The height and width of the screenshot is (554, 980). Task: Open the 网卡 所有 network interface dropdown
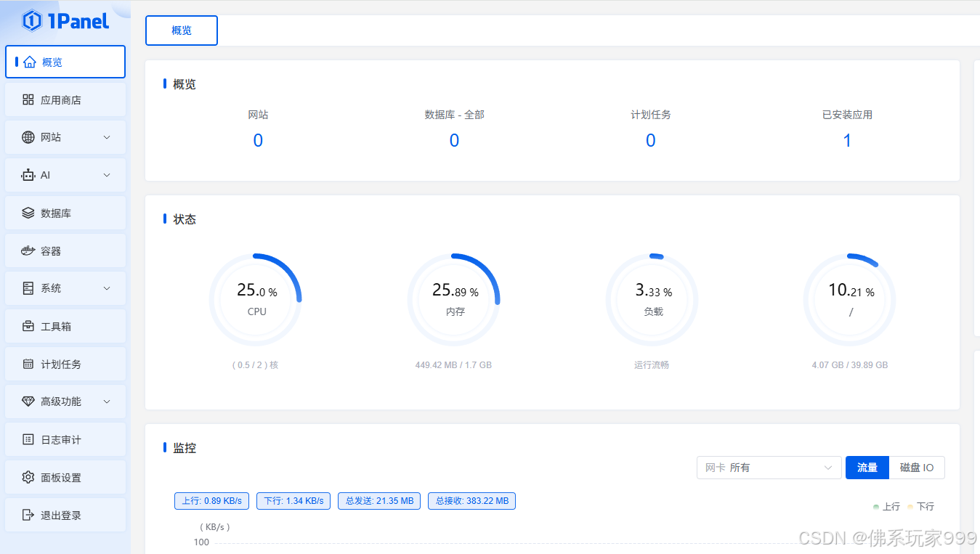tap(769, 468)
